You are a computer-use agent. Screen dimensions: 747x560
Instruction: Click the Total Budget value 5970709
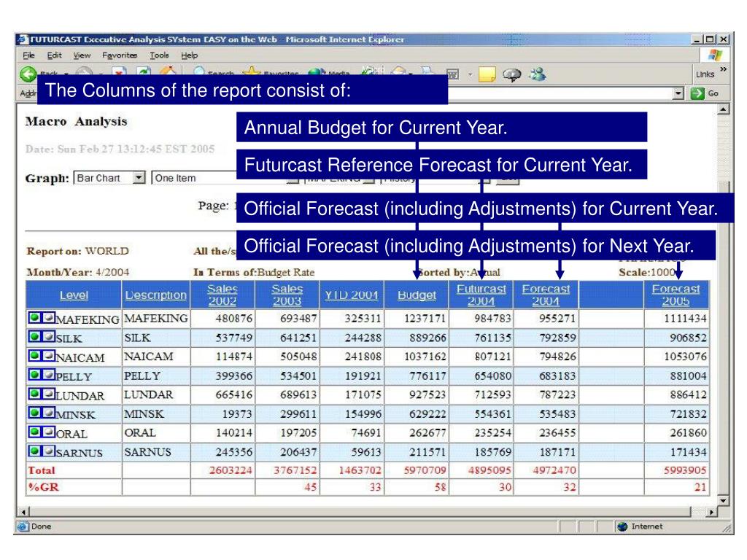[425, 470]
